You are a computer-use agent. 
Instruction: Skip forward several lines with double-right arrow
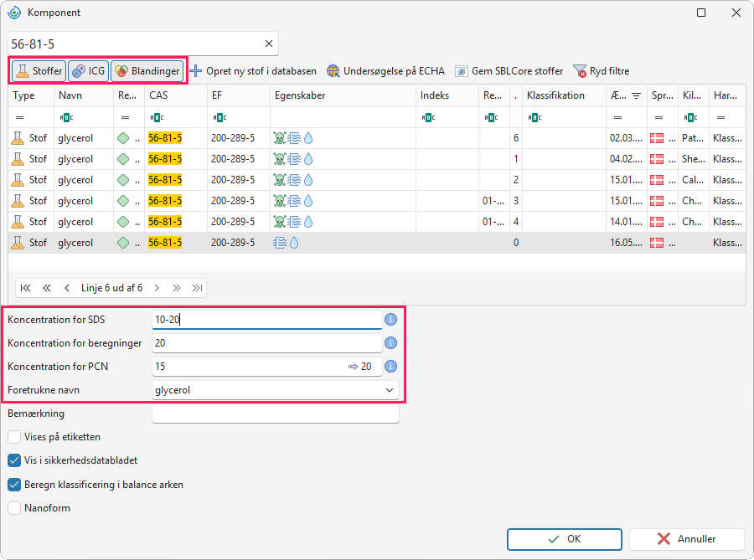coord(177,288)
